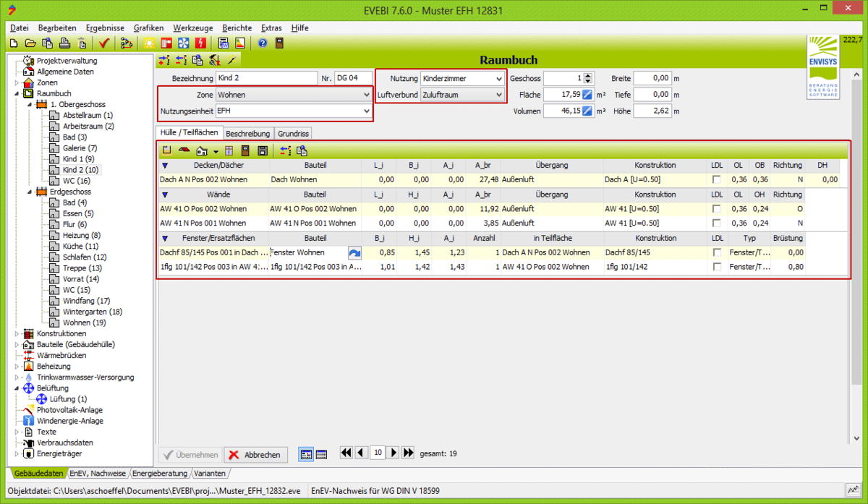Screen dimensions: 868x504
Task: Select Wintergarten (18) in tree
Action: tap(92, 312)
